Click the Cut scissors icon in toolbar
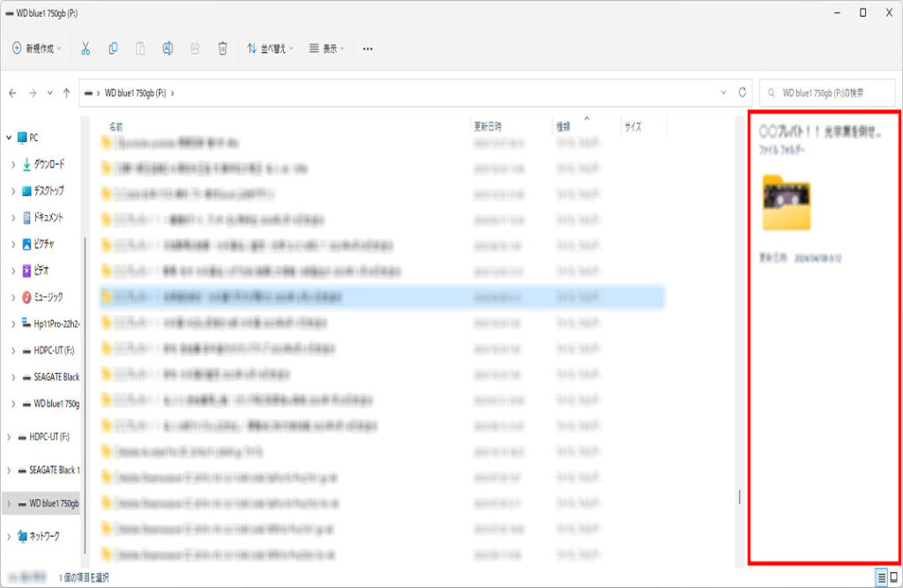Image resolution: width=903 pixels, height=588 pixels. pos(86,48)
